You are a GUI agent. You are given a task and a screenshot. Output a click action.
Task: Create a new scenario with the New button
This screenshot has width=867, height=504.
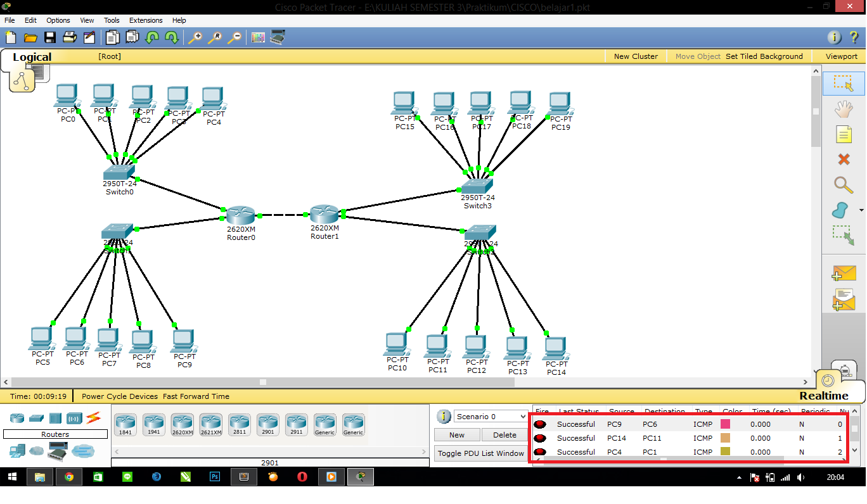coord(457,435)
